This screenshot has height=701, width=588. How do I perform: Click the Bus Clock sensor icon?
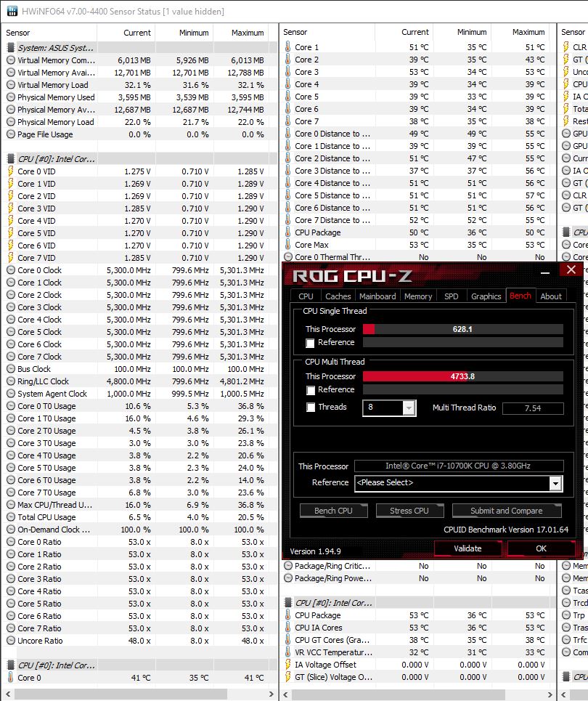(11, 369)
